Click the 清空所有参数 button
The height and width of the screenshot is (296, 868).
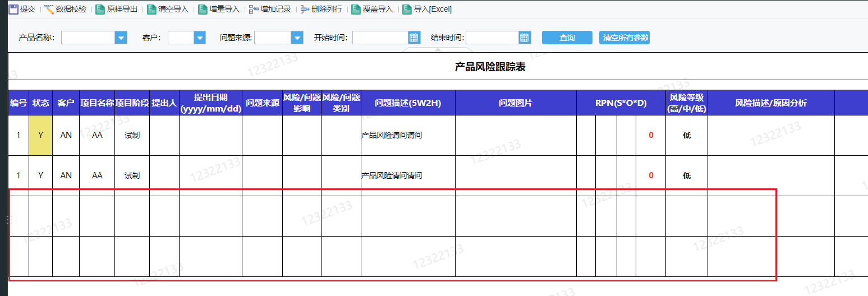pos(624,38)
